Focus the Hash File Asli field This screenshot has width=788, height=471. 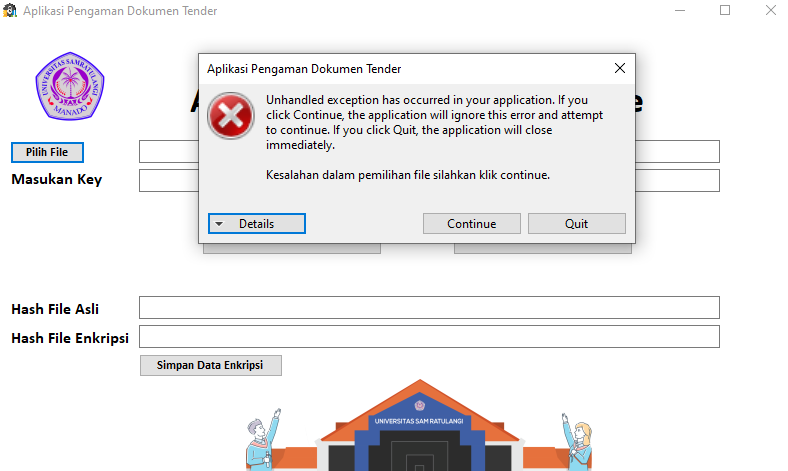point(429,308)
